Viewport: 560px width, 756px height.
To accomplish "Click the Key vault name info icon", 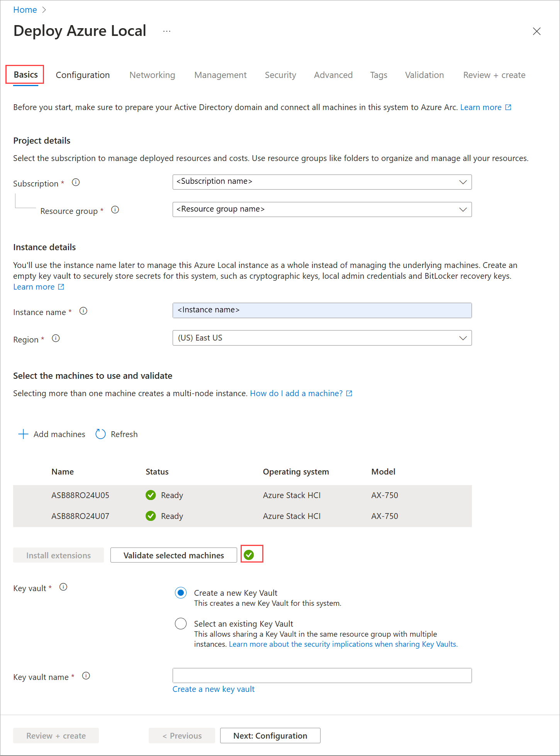I will (x=86, y=676).
